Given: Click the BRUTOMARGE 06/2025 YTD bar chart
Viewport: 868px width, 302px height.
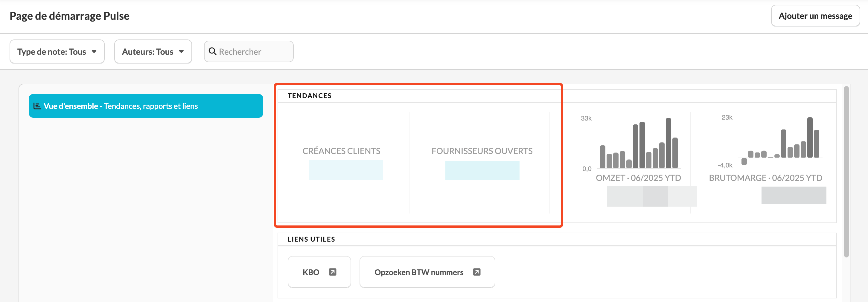Looking at the screenshot, I should [x=780, y=141].
